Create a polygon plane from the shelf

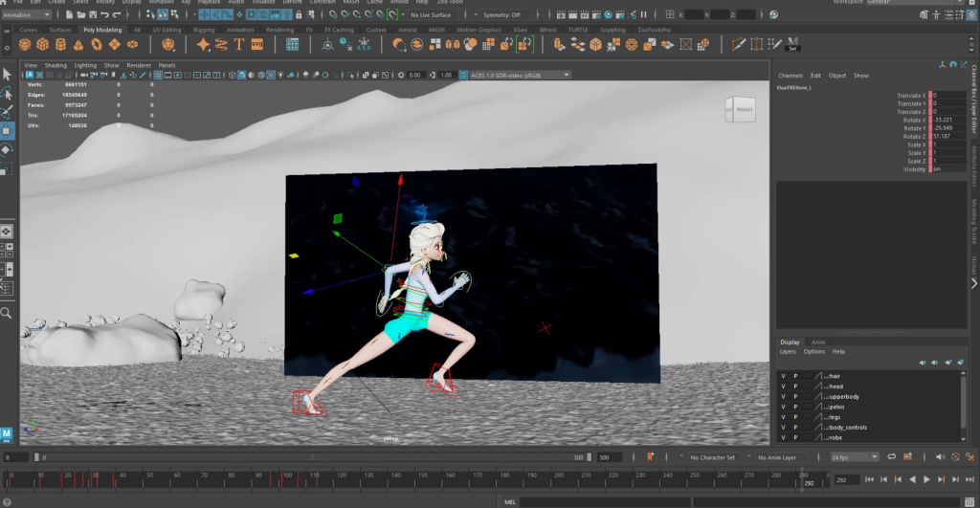[115, 44]
